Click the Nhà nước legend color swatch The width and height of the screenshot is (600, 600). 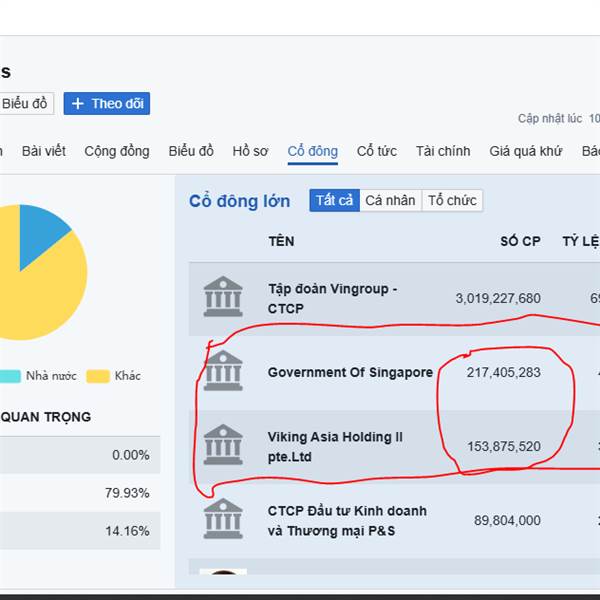pyautogui.click(x=10, y=376)
